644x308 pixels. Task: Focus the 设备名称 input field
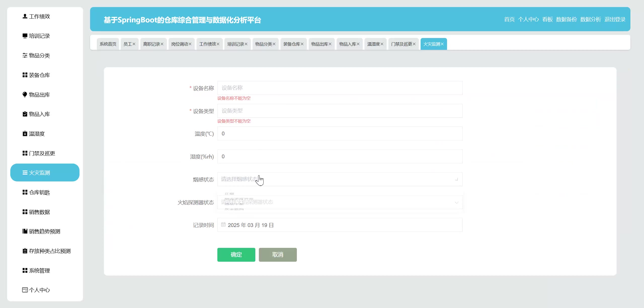[340, 88]
